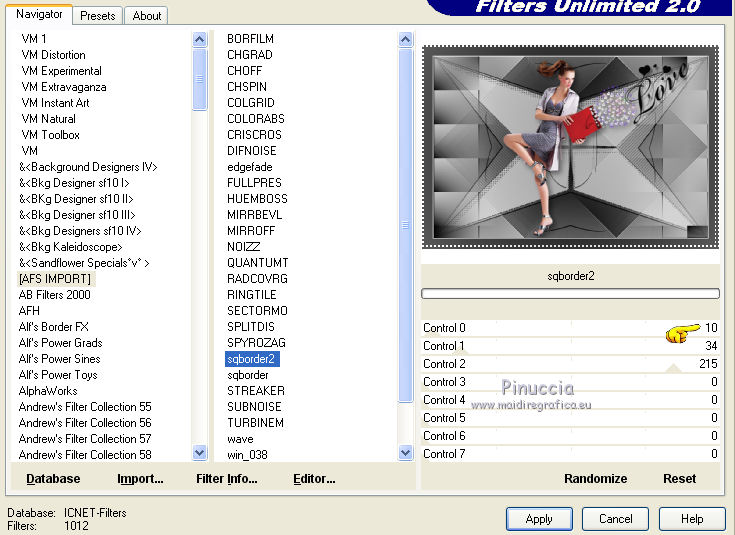Select VM Extravaganza category
735x535 pixels.
(x=64, y=87)
